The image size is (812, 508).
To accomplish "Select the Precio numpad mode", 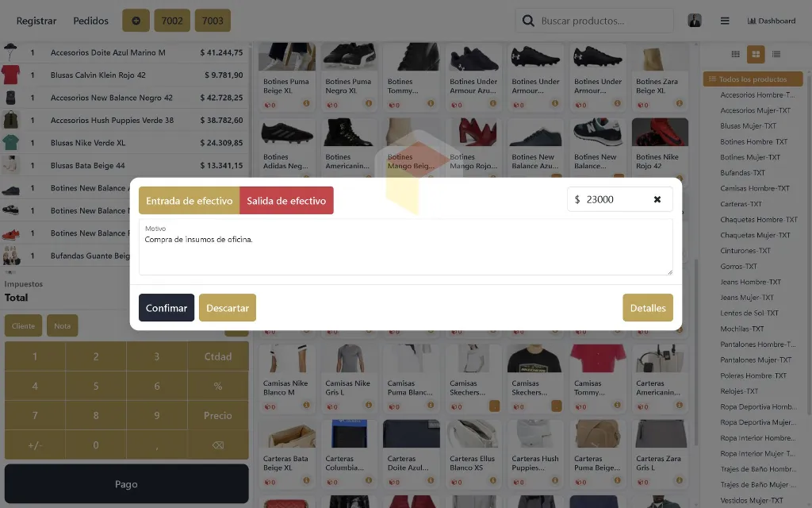I will point(218,415).
